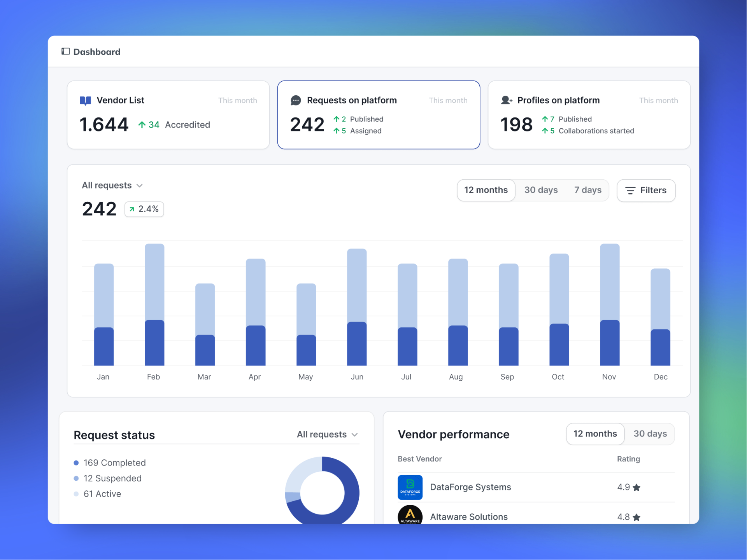Click the Filters lines icon
747x560 pixels.
[630, 191]
